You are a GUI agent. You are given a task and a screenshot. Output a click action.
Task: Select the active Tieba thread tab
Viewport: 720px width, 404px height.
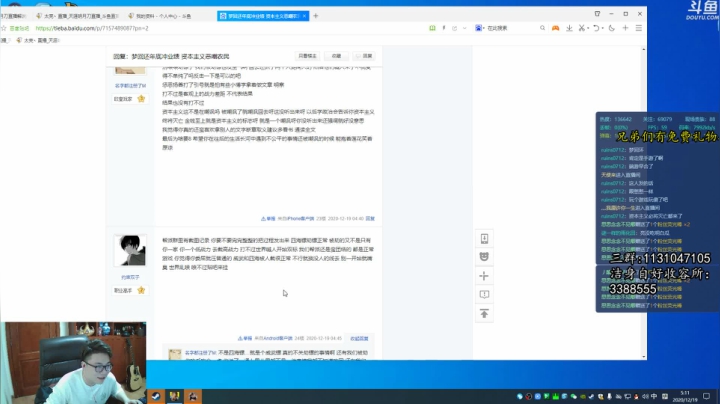(x=263, y=16)
